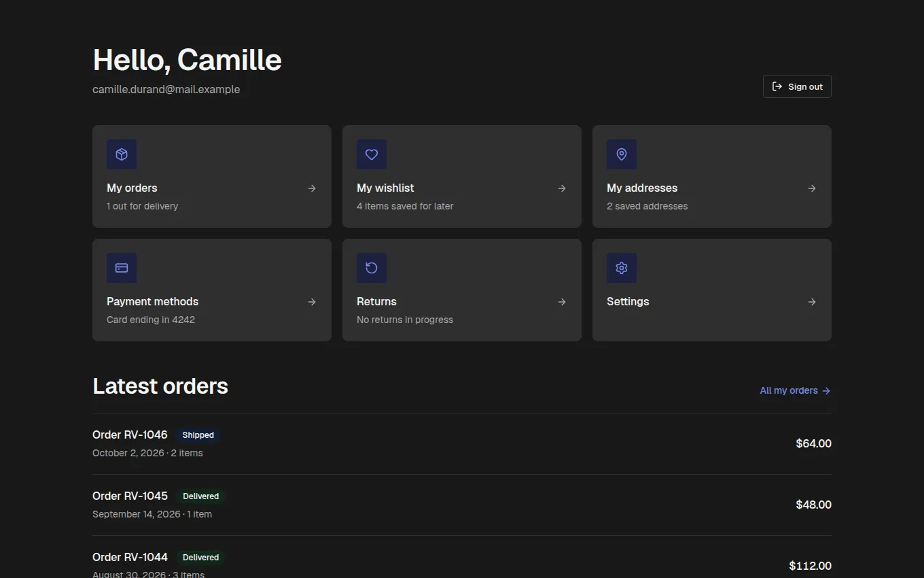Click the $112.00 order total
Viewport: 924px width, 578px height.
[x=811, y=566]
